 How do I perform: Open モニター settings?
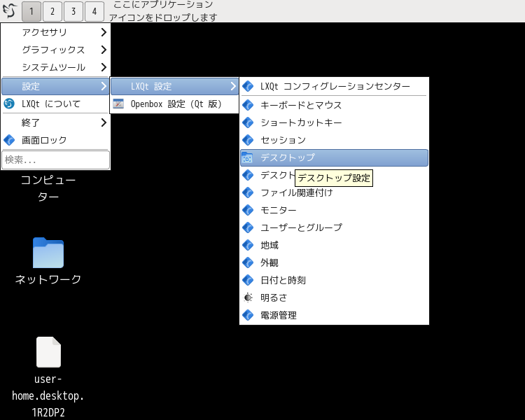[334, 210]
